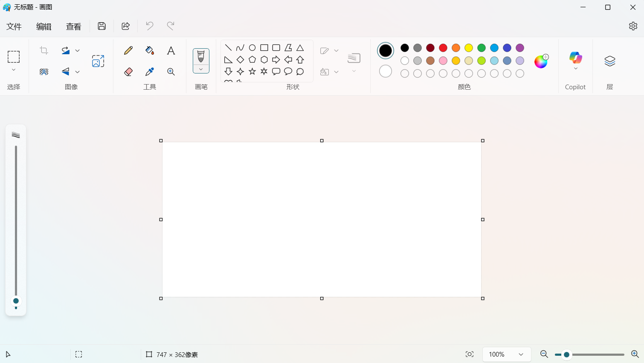The image size is (644, 363).
Task: Click the bottom-right canvas resize handle
Action: point(483,299)
